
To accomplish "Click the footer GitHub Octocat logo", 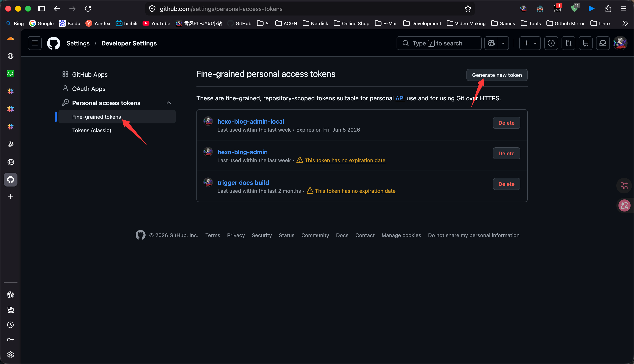I will click(140, 235).
